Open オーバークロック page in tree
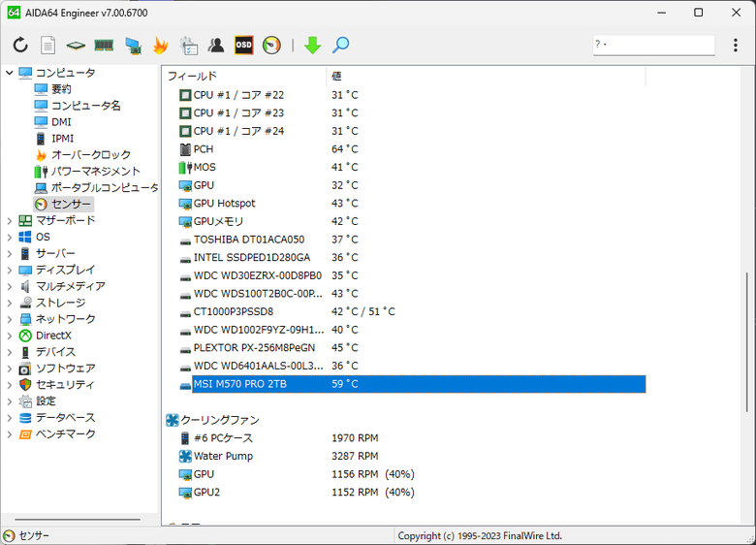 (x=91, y=155)
